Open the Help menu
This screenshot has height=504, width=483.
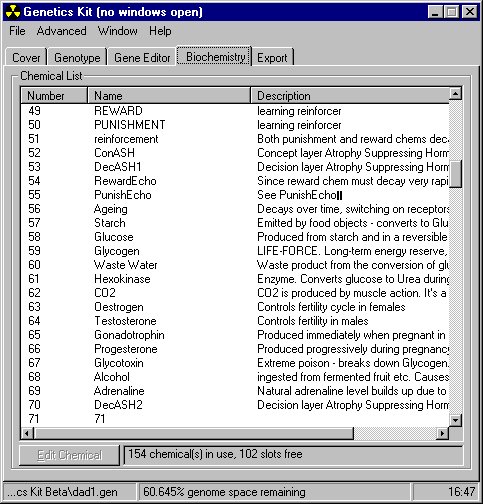(x=160, y=31)
